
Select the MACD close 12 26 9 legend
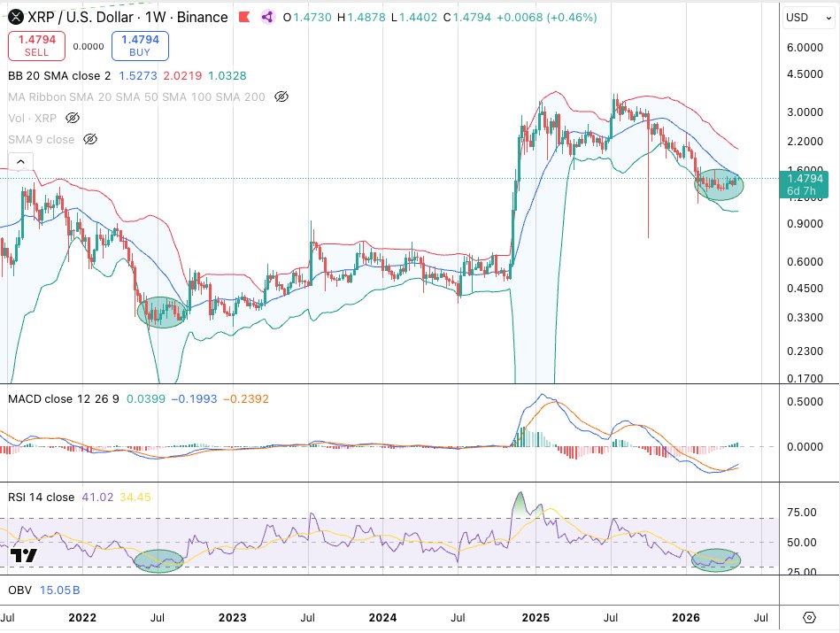(63, 398)
